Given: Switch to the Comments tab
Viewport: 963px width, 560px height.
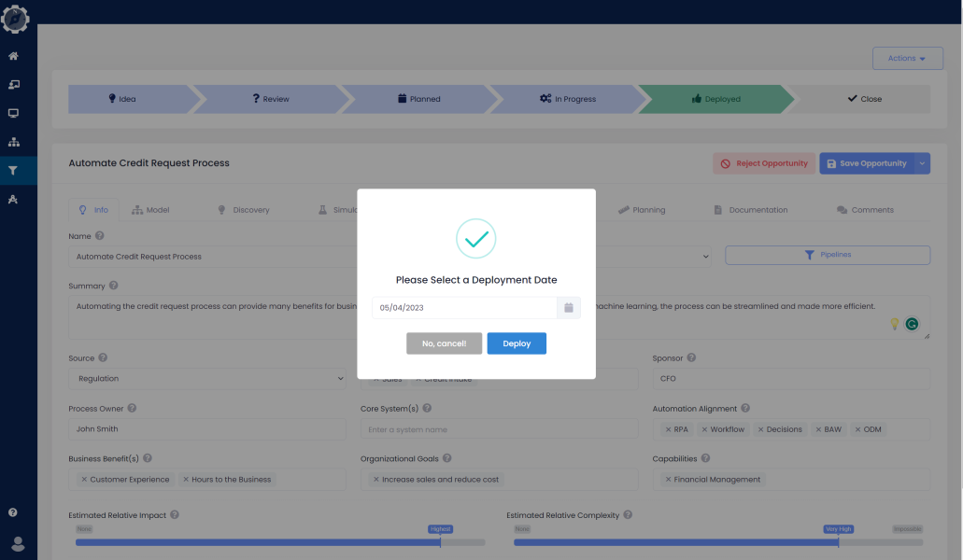Looking at the screenshot, I should point(865,209).
